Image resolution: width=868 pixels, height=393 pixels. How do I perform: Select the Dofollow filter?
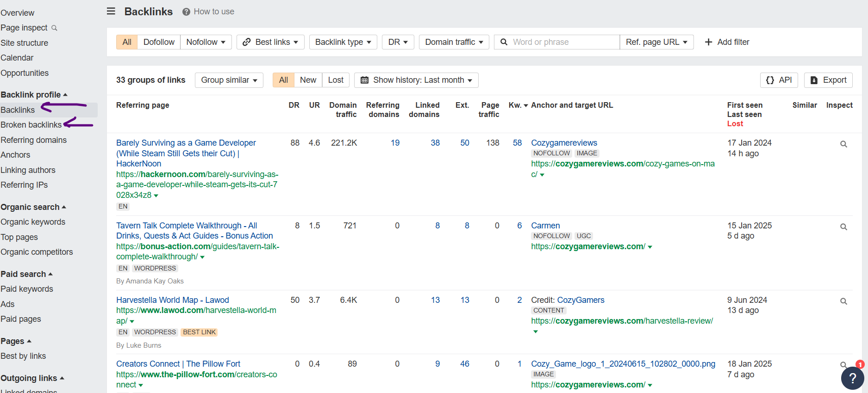pyautogui.click(x=159, y=42)
